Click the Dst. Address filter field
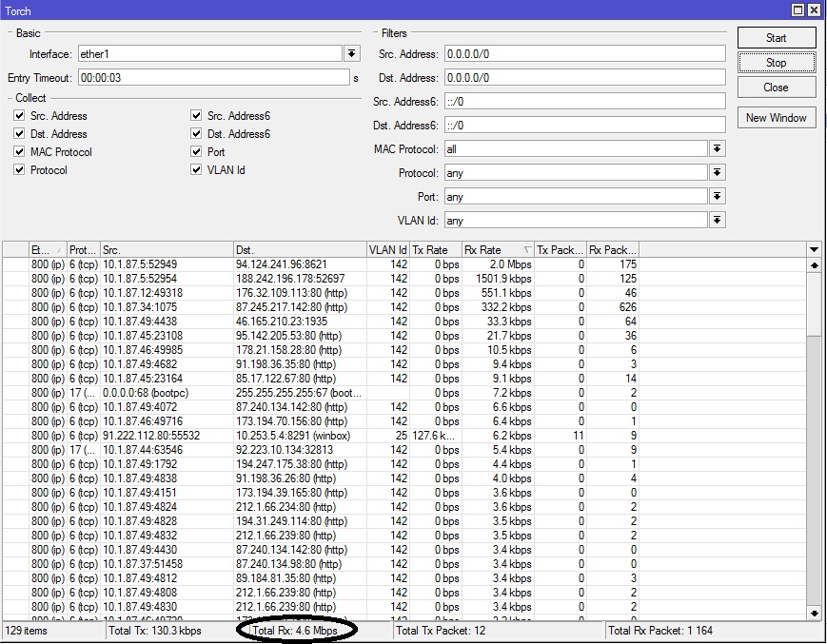827x644 pixels. click(x=585, y=77)
